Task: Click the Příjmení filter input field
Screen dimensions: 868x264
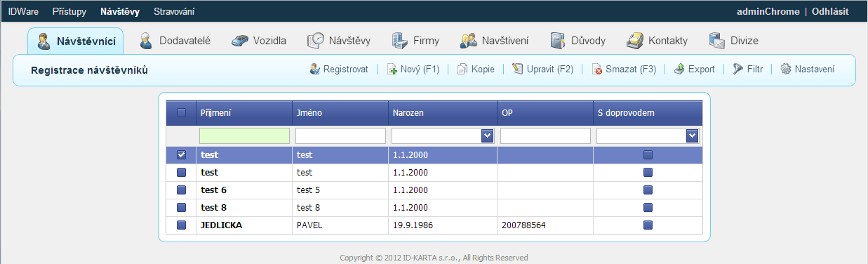Action: (244, 136)
